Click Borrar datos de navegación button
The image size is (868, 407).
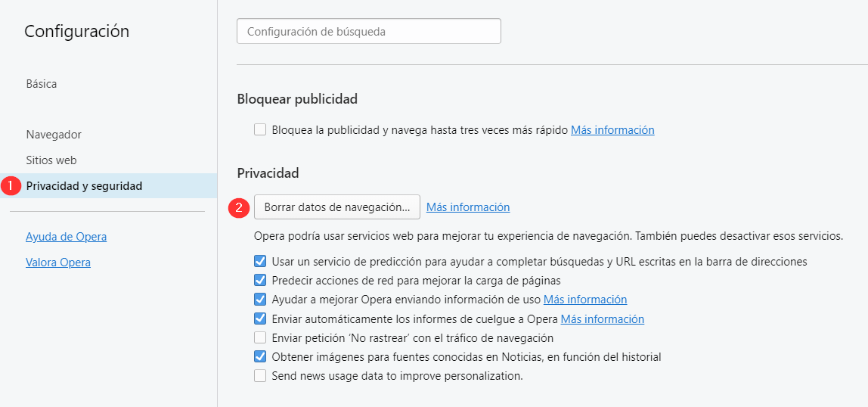(337, 207)
